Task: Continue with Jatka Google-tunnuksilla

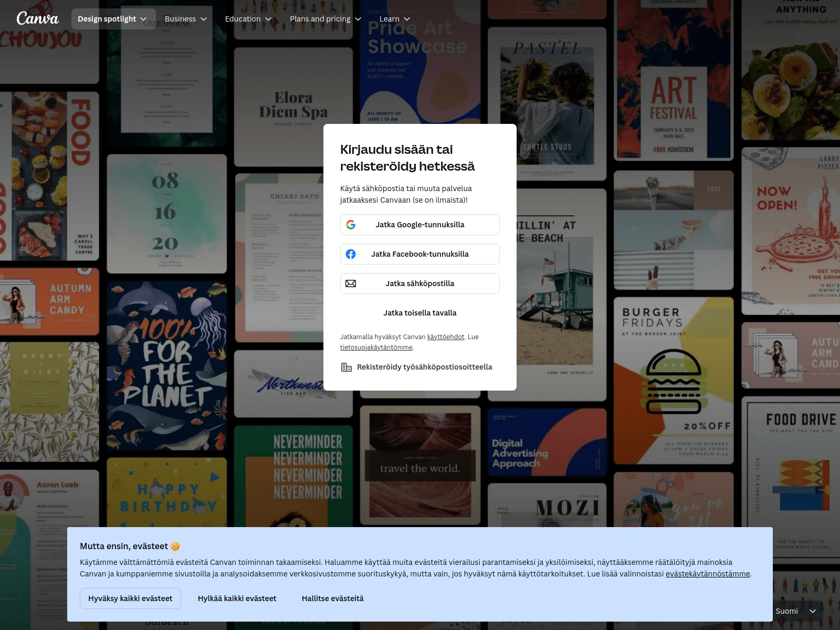Action: [420, 225]
